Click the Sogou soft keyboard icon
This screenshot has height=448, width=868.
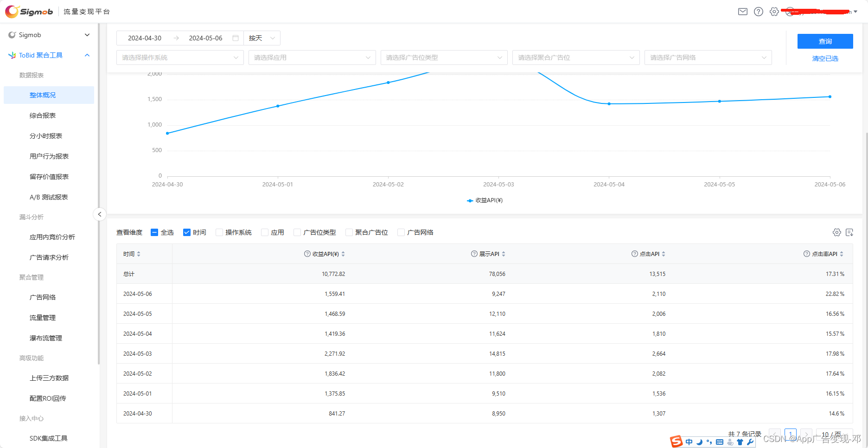[x=720, y=442]
